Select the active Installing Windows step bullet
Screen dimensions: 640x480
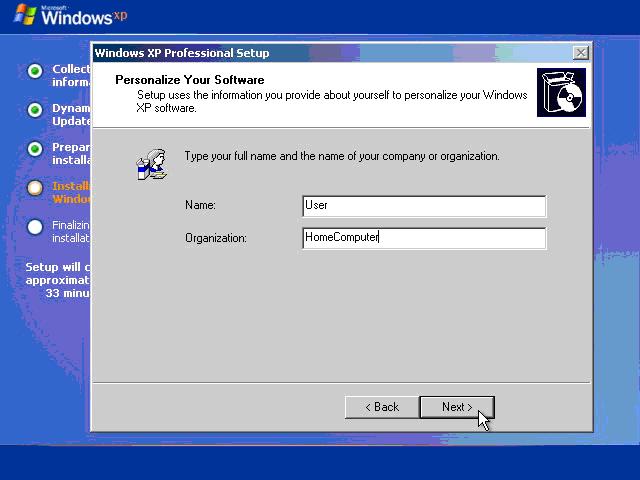35,188
